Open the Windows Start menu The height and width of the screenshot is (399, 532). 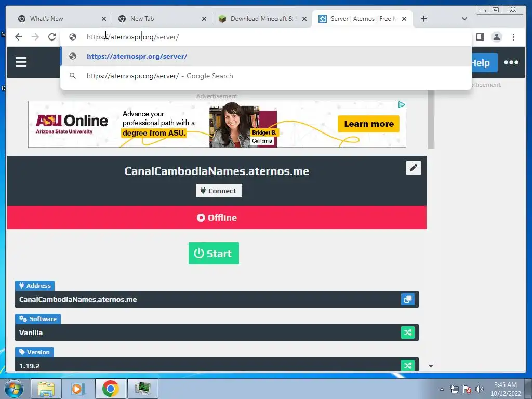pyautogui.click(x=13, y=389)
